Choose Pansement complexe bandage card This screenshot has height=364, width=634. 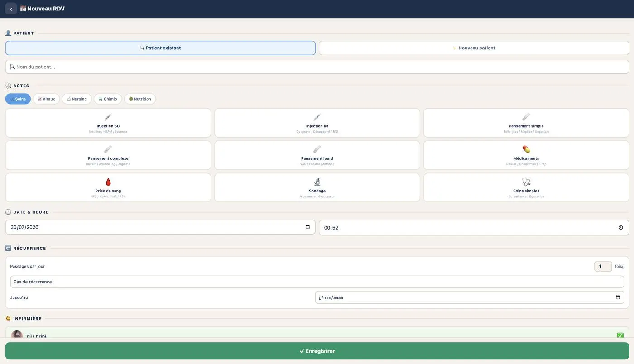pyautogui.click(x=108, y=155)
